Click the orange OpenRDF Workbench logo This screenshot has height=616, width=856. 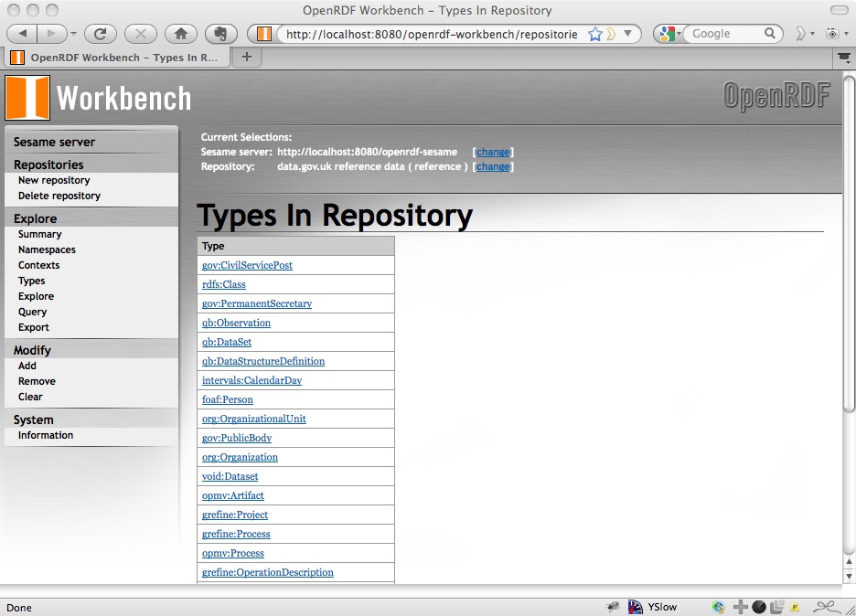coord(27,98)
